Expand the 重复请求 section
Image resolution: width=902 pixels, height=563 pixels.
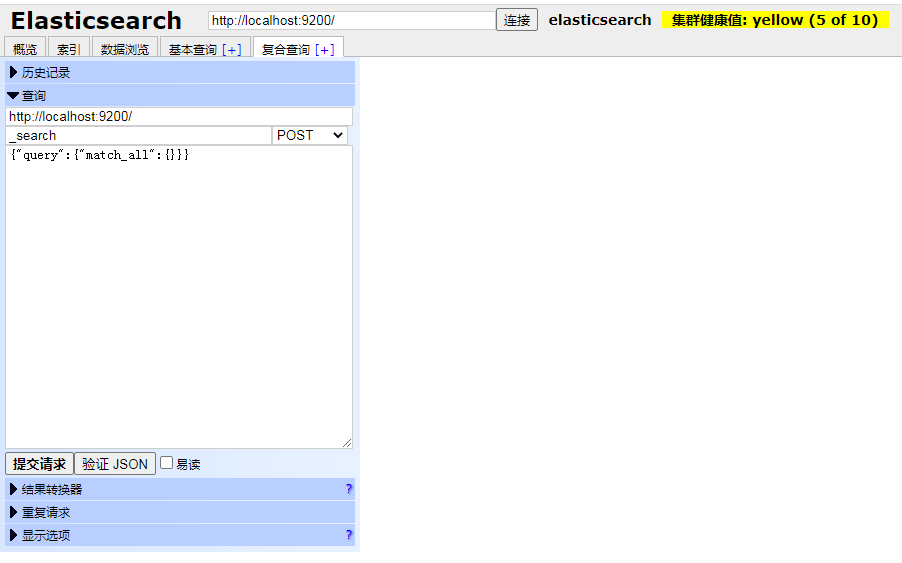pyautogui.click(x=180, y=512)
